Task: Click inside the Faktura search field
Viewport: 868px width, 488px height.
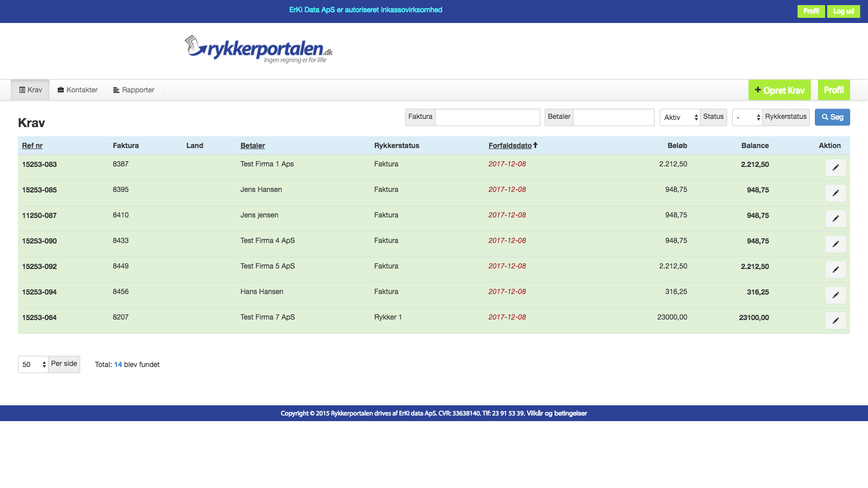Action: [488, 117]
